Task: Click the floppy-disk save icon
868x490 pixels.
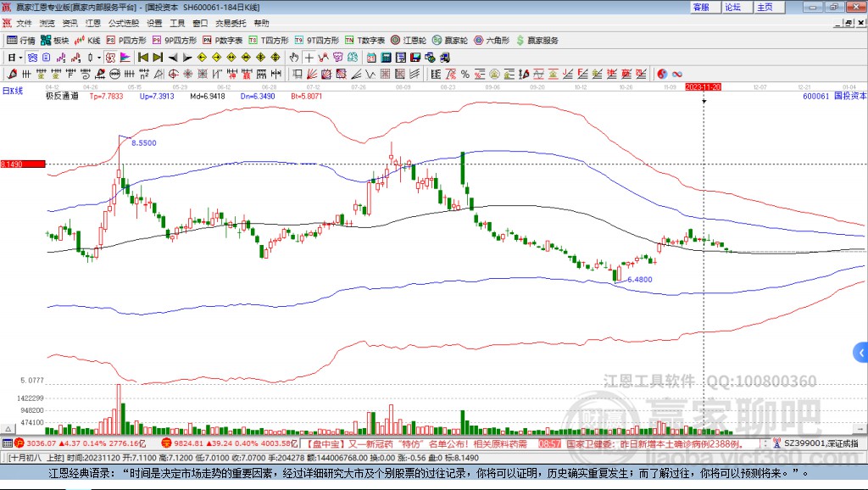Action: [415, 58]
